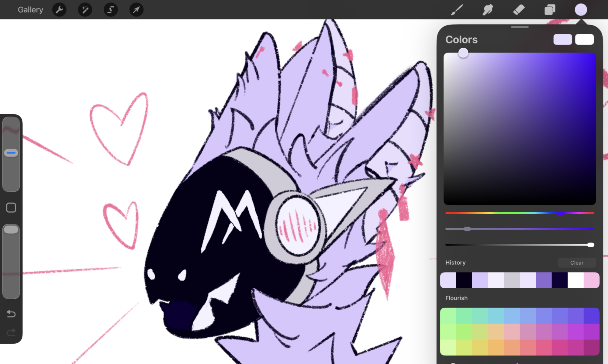Open the Adjustments magic wand menu
The width and height of the screenshot is (608, 364).
pos(85,10)
